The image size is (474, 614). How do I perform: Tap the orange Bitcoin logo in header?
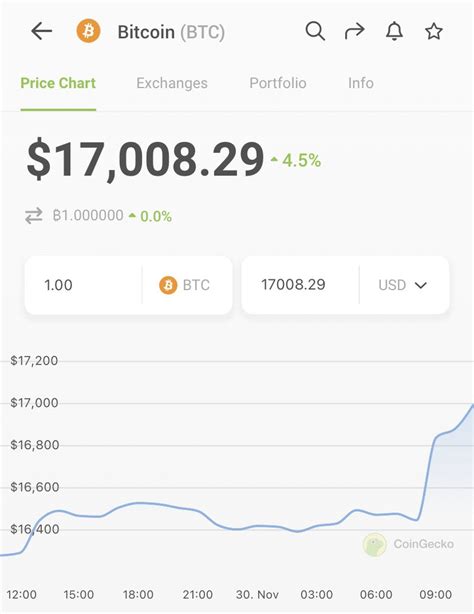point(88,31)
